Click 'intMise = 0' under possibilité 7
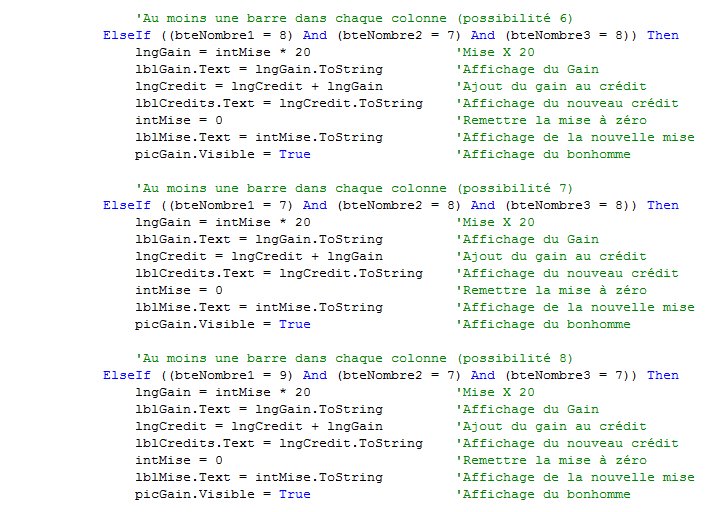The width and height of the screenshot is (716, 512). pos(179,290)
